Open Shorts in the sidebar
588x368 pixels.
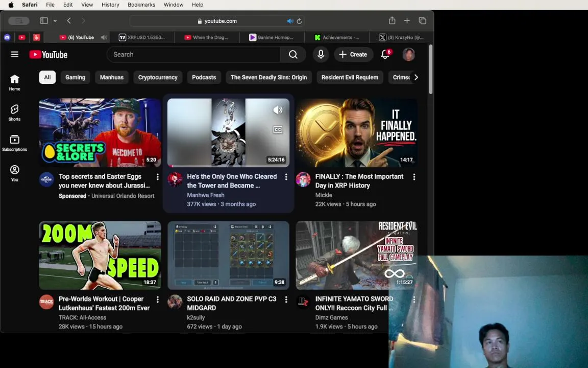[15, 112]
